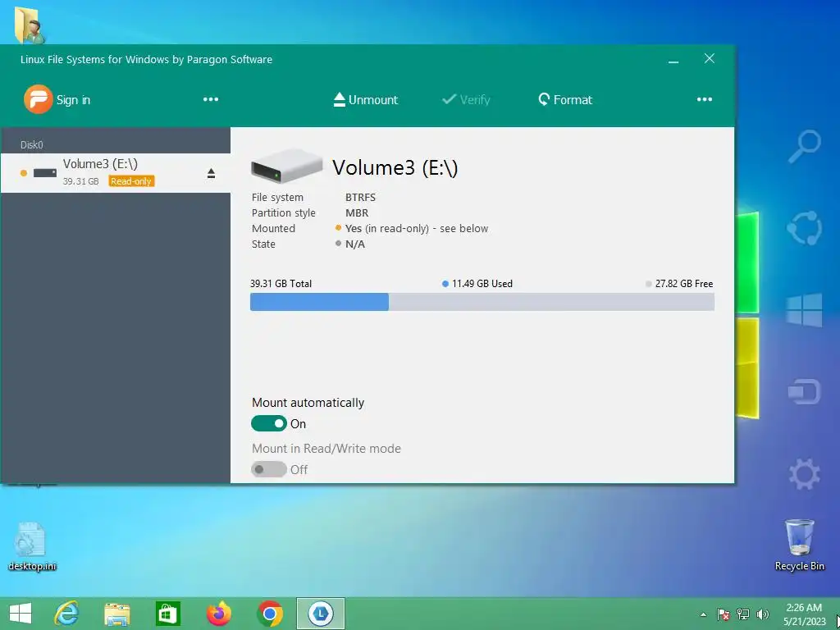Click the Disk0 header in the sidebar

point(32,144)
